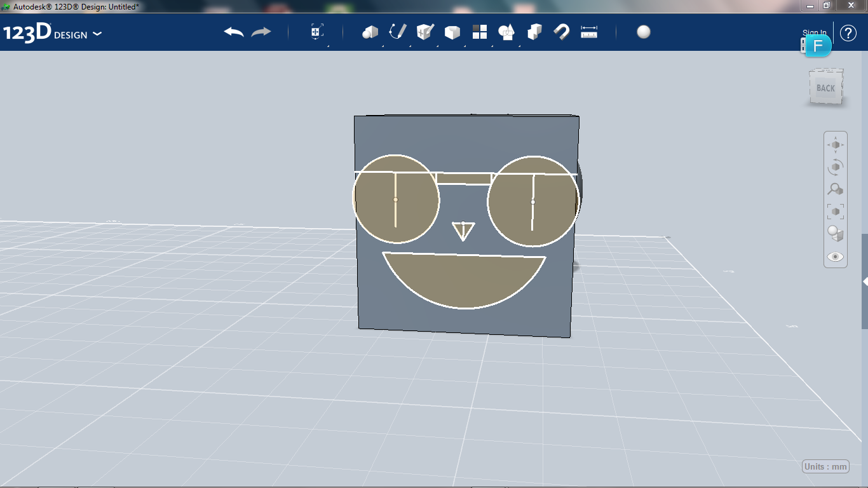868x488 pixels.
Task: Select the Pan navigation tool
Action: [836, 145]
